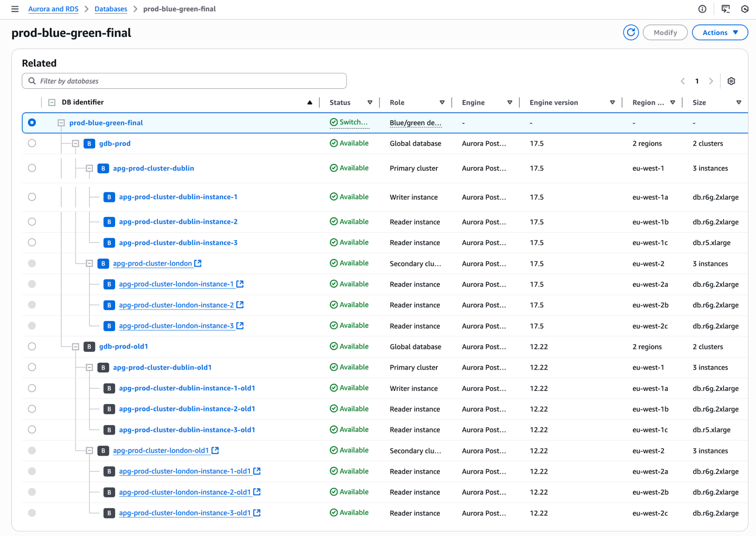
Task: Click external link icon beside apg-prod-cluster-london-instance-2
Action: coord(240,305)
